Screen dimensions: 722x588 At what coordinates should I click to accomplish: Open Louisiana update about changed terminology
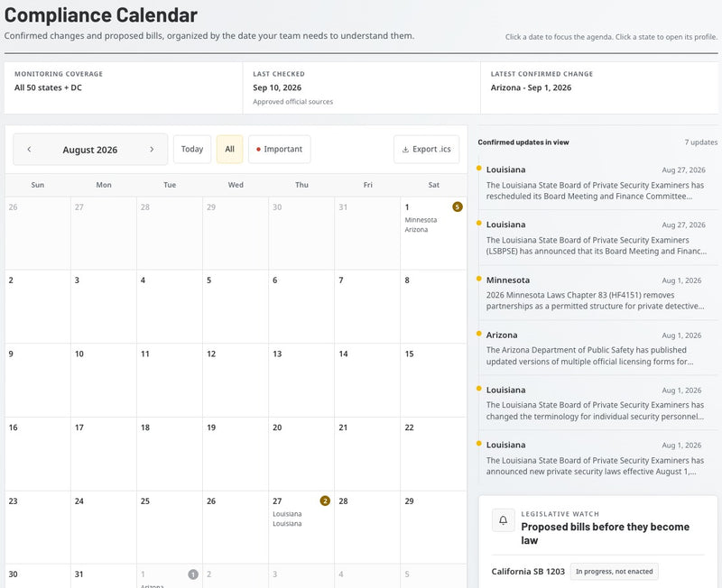(597, 403)
